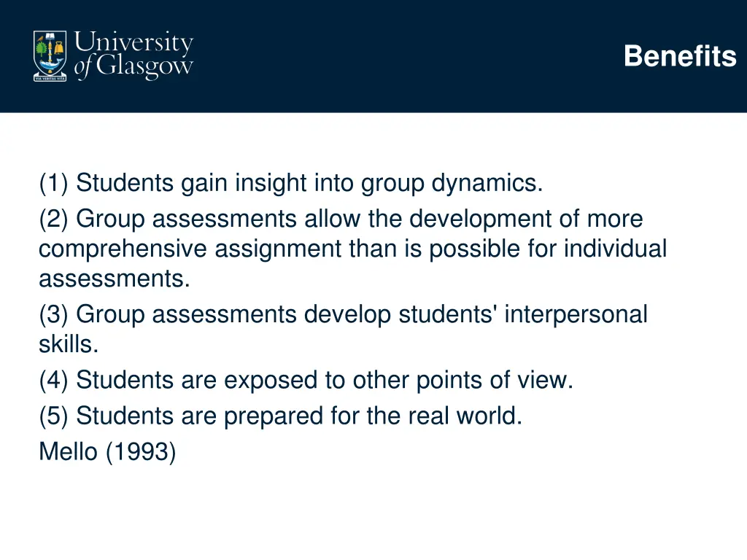Click the '(2)' list number
The height and width of the screenshot is (560, 747).
coord(54,219)
